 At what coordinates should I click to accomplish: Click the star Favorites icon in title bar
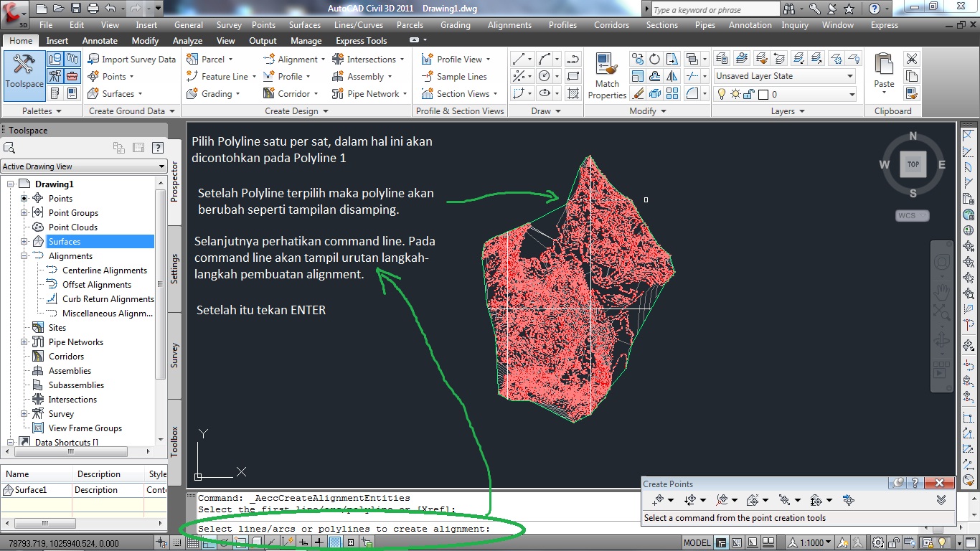849,9
